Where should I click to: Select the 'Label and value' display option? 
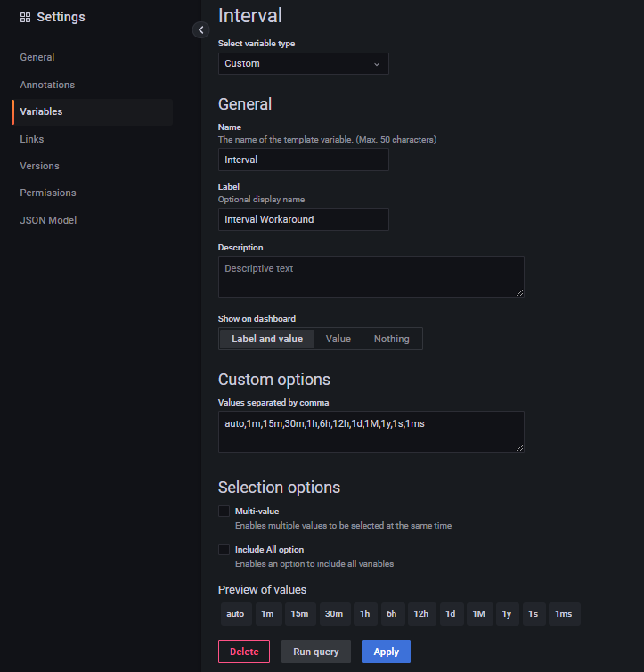coord(267,339)
